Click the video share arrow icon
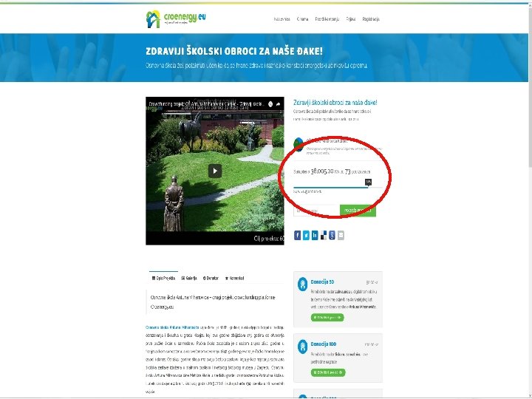The width and height of the screenshot is (532, 399). [x=279, y=104]
